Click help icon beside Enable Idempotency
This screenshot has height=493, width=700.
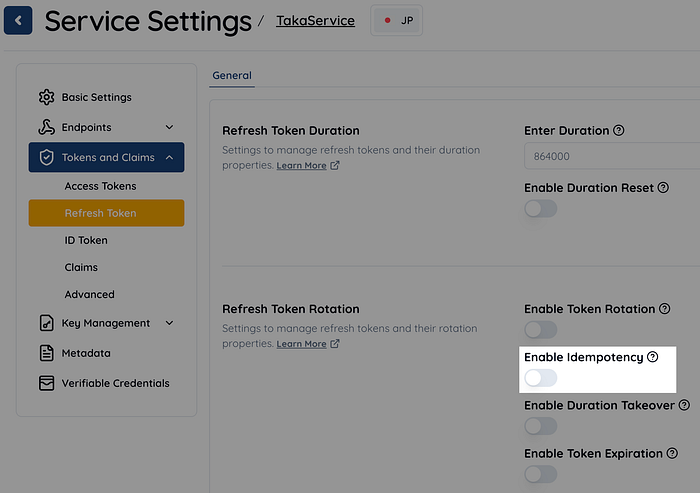[653, 357]
